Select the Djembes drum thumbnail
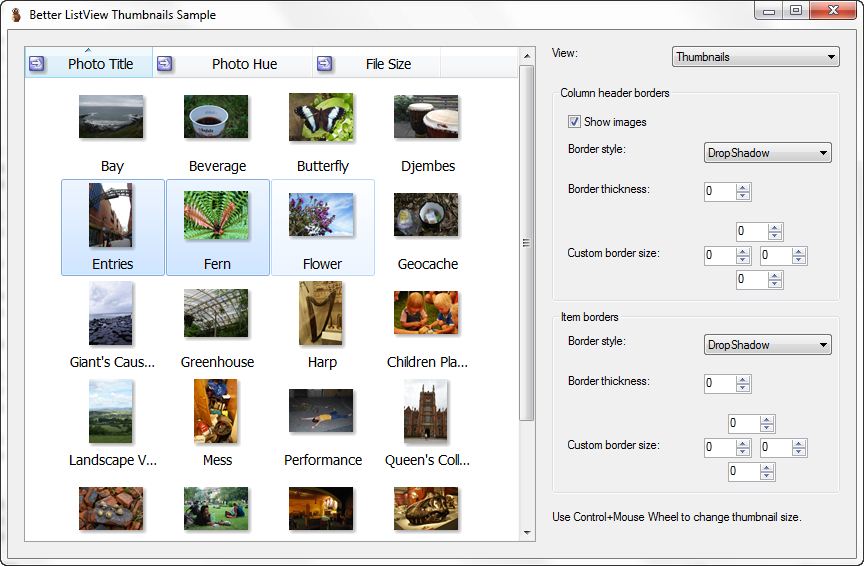The image size is (864, 566). pyautogui.click(x=426, y=118)
